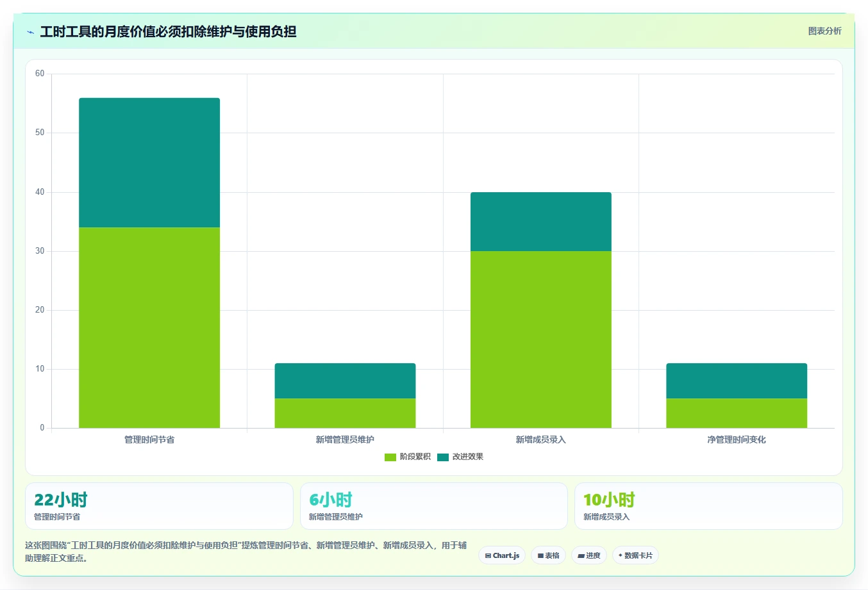This screenshot has height=590, width=868.
Task: Click the green segment of 新增成员录入 bar
Action: coord(541,340)
